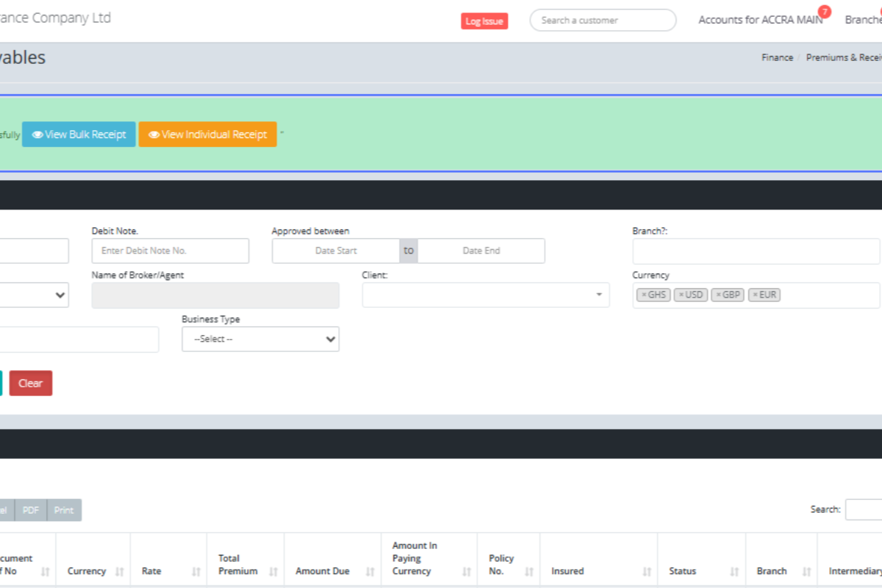Screen dimensions: 882x588
Task: Sort table by Insured column
Action: pos(647,571)
